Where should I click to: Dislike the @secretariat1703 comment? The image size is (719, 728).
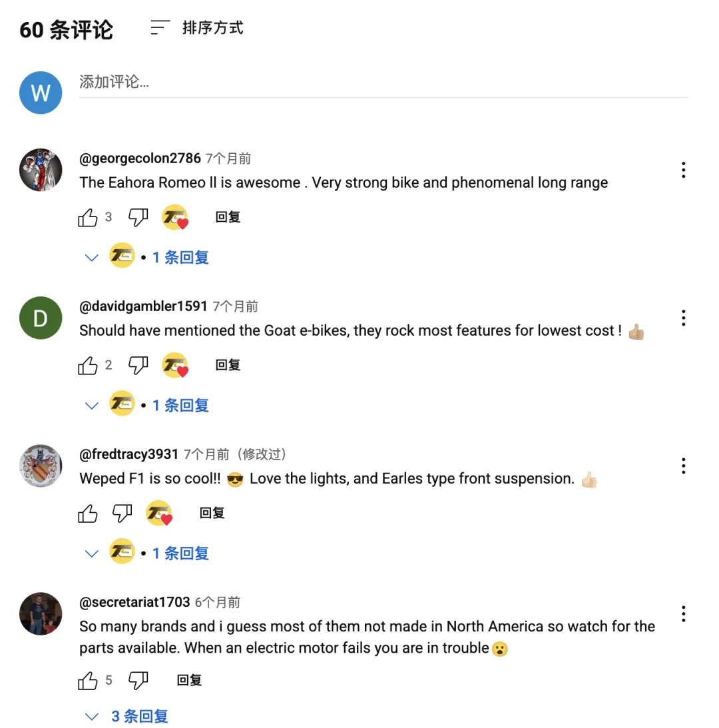pos(138,681)
